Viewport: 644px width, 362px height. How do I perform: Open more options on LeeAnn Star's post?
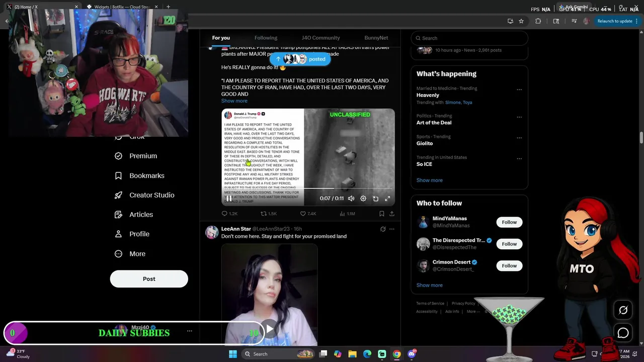coord(392,229)
